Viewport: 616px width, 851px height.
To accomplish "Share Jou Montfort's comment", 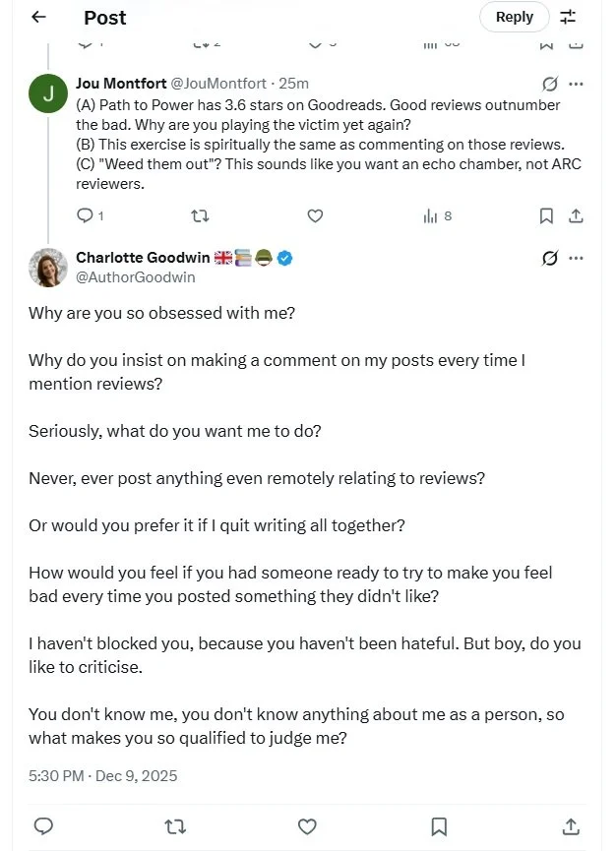I will [576, 216].
